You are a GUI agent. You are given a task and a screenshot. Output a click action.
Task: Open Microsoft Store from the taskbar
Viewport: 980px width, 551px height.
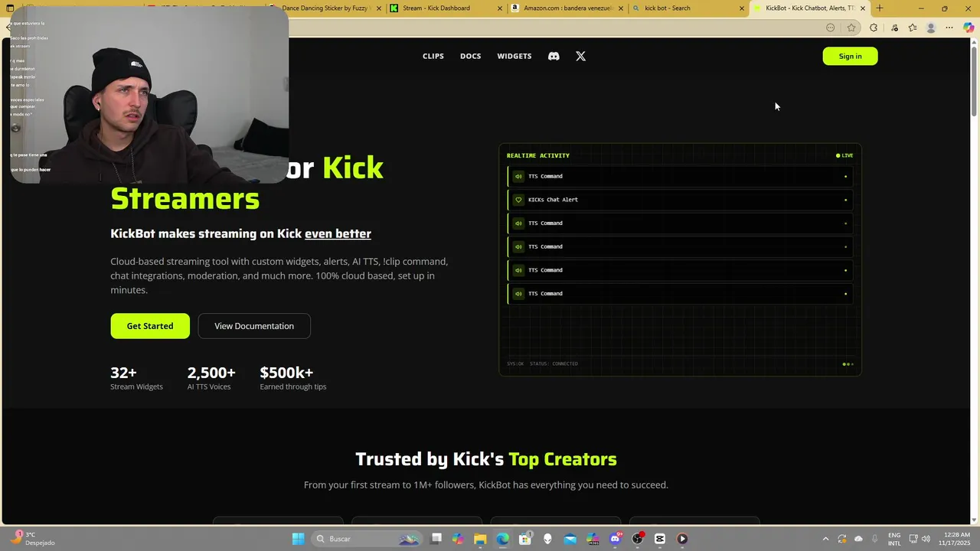pos(525,539)
